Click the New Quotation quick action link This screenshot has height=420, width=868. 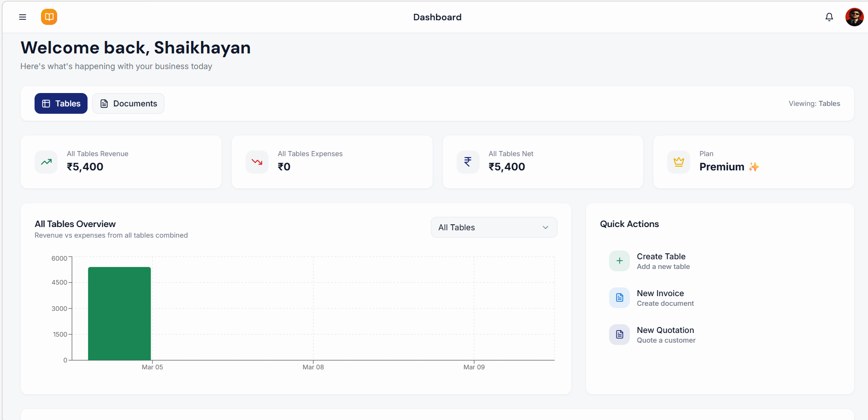tap(665, 330)
